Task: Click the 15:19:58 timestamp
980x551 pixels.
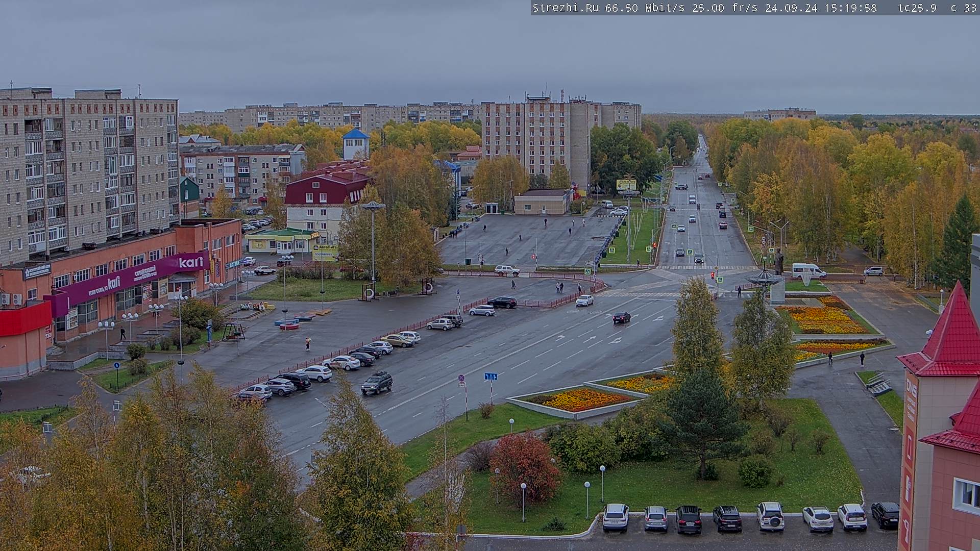Action: coord(850,8)
